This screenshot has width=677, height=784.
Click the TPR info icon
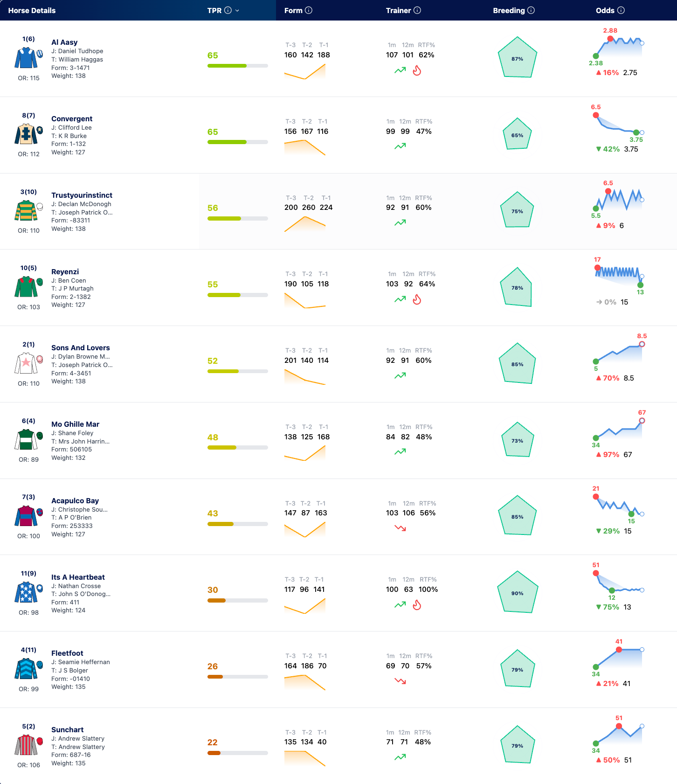pos(228,10)
